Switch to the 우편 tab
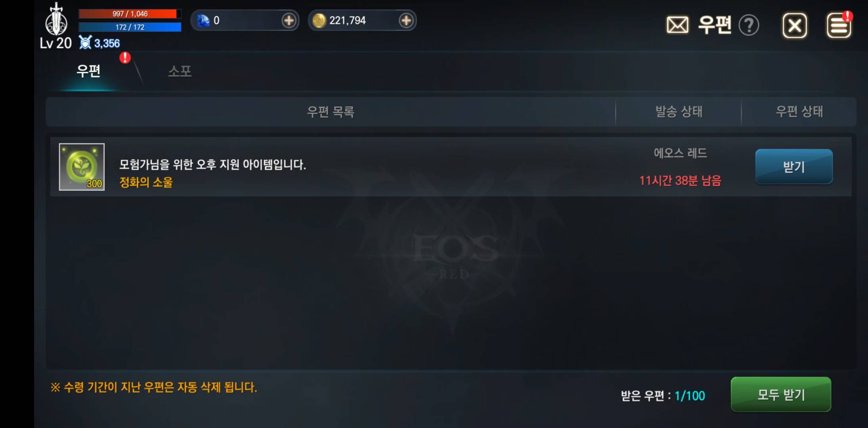The width and height of the screenshot is (868, 428). pos(88,71)
